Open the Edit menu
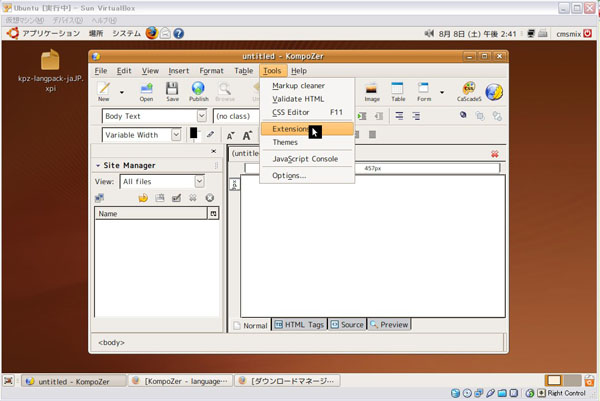 [x=124, y=71]
